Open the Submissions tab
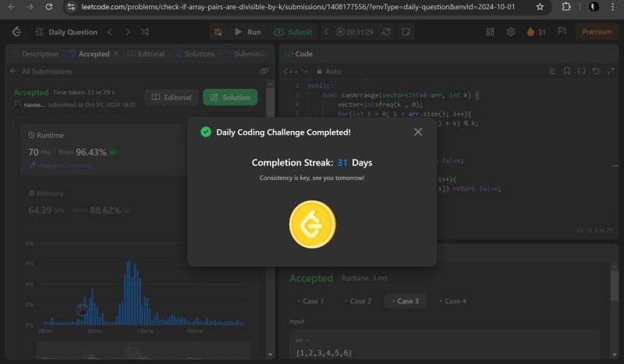The height and width of the screenshot is (364, 624). coord(246,54)
